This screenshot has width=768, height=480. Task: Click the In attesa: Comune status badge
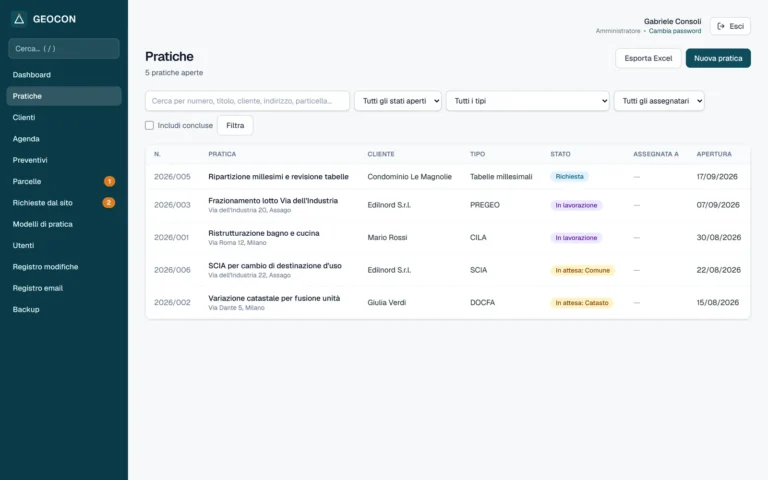tap(582, 270)
